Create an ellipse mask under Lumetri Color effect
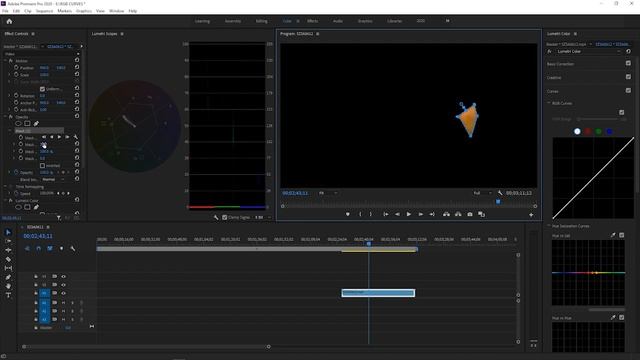Image resolution: width=640 pixels, height=360 pixels. click(x=18, y=207)
